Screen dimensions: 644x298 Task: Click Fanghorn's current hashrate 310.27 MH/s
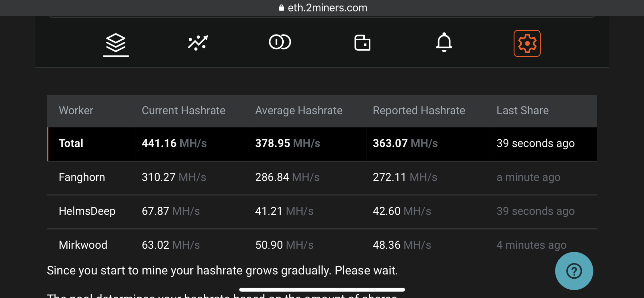(x=174, y=177)
